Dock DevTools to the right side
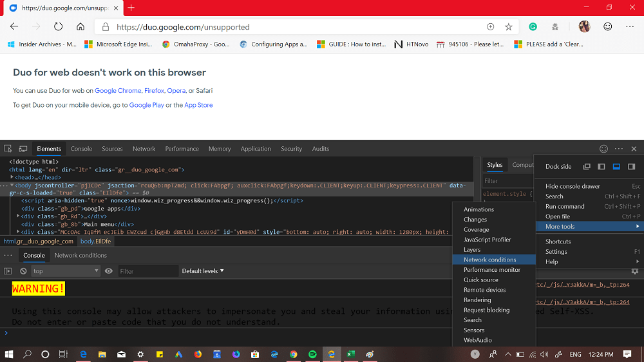Viewport: 644px width, 362px height. coord(631,166)
